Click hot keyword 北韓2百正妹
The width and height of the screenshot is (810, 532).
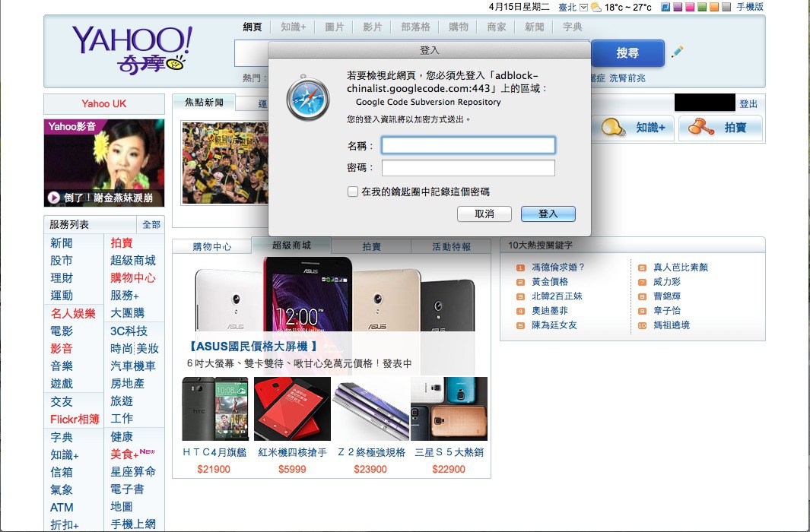pos(557,296)
